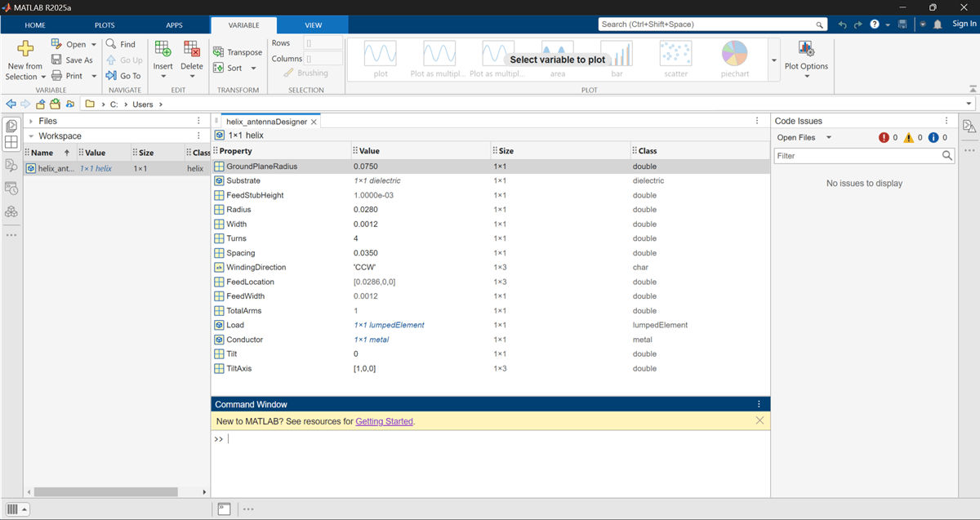980x520 pixels.
Task: Click the New from Selection icon
Action: (x=25, y=48)
